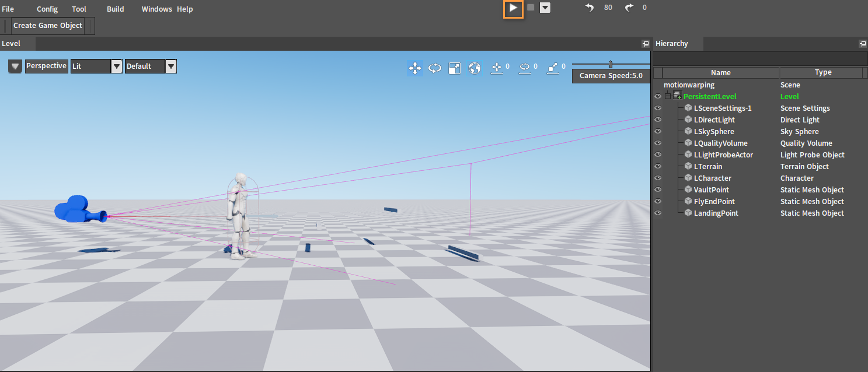The image size is (868, 372).
Task: Open the Tool menu
Action: pyautogui.click(x=79, y=9)
